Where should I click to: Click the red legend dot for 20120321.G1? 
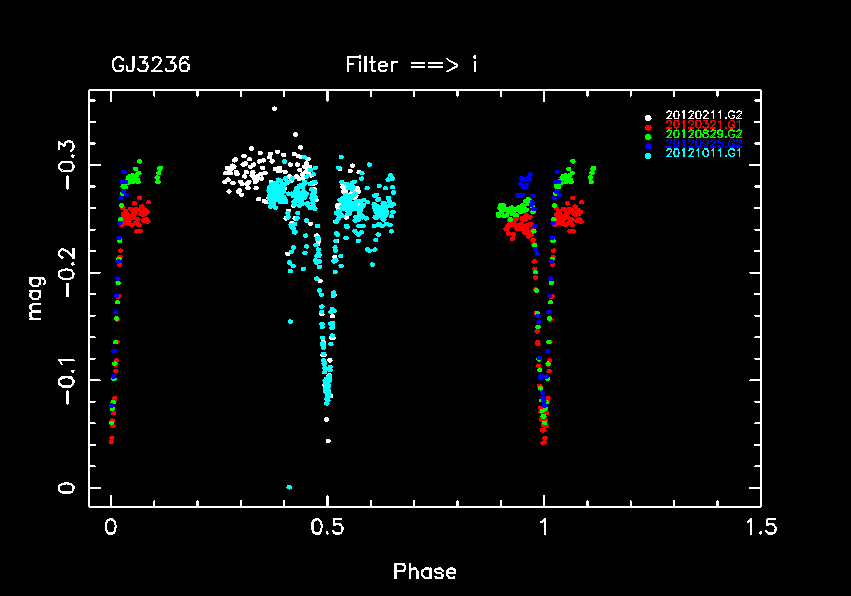649,126
